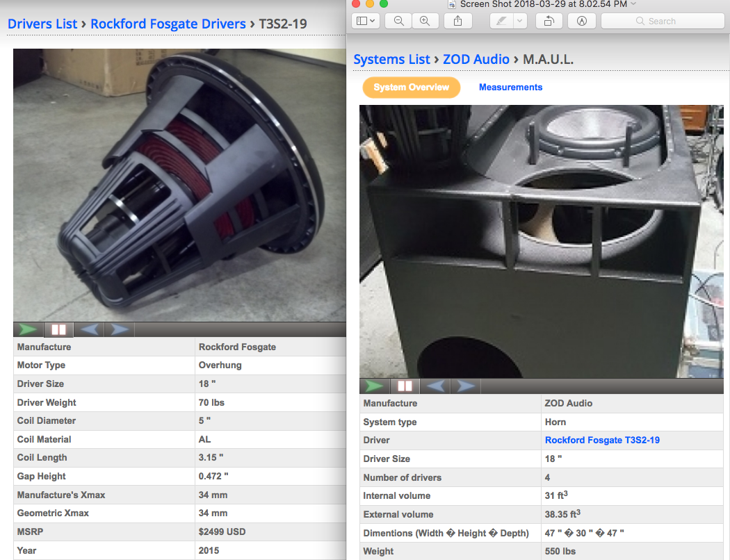
Task: Click the '0.472 "' gap height value
Action: click(213, 477)
